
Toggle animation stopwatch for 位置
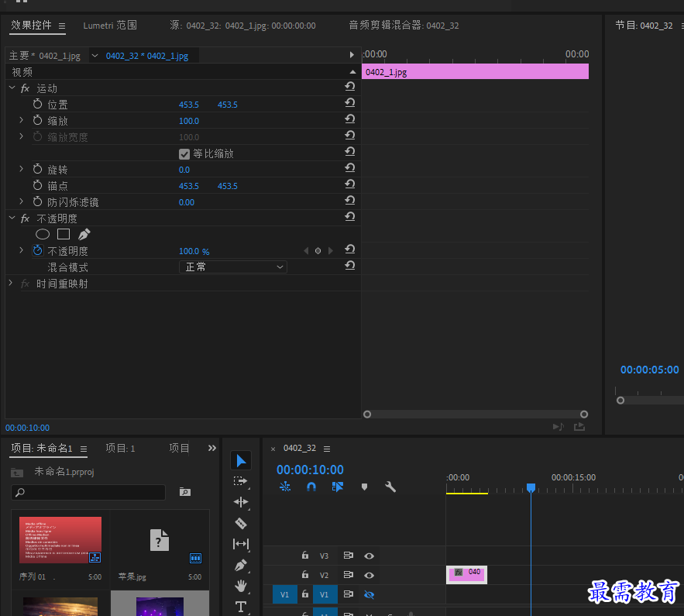tap(37, 105)
